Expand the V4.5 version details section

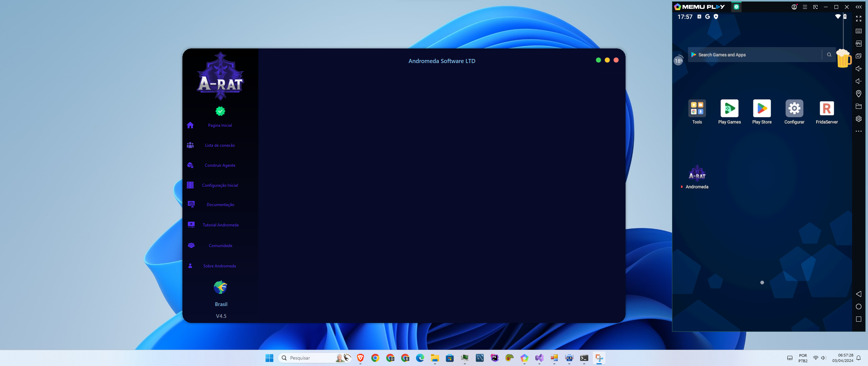pos(220,315)
